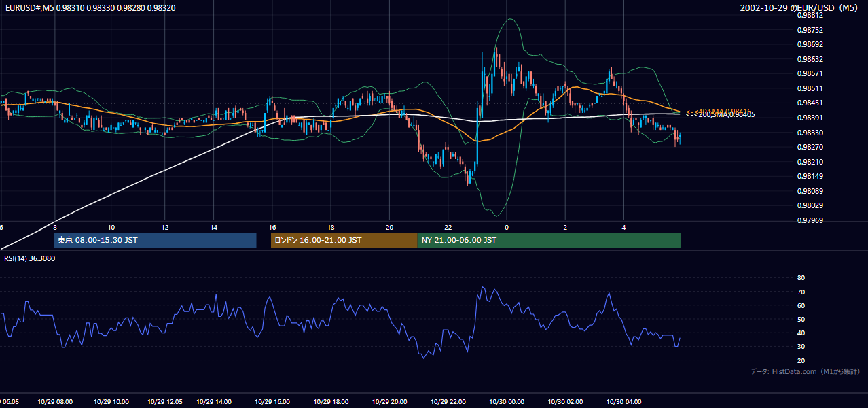
Task: Click the hour 16 tick label under the price chart
Action: point(272,227)
